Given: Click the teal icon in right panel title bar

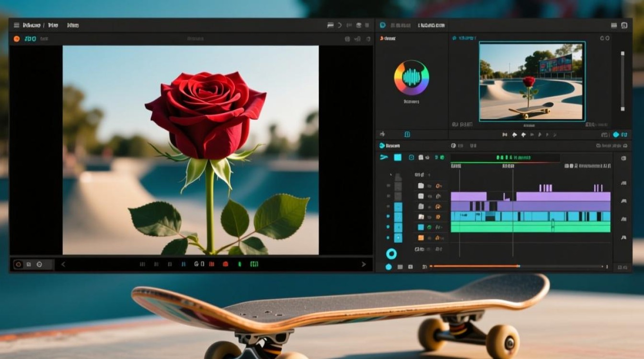Looking at the screenshot, I should [383, 25].
